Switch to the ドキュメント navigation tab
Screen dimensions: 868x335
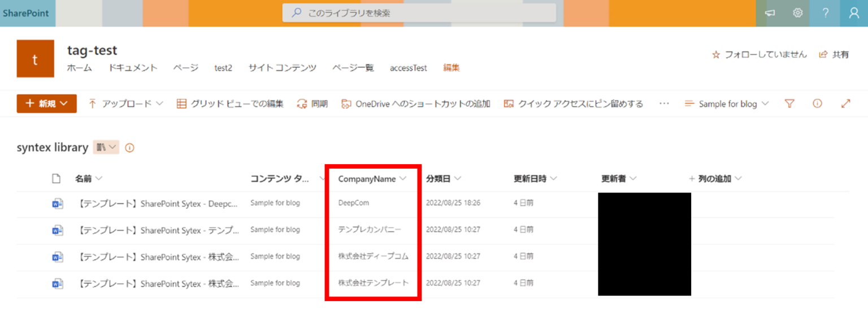[x=133, y=68]
